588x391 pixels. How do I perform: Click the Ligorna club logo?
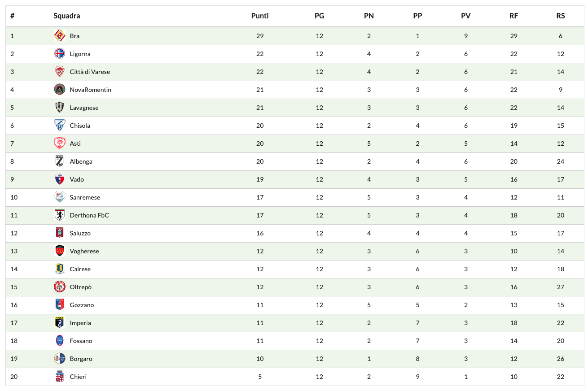[60, 54]
